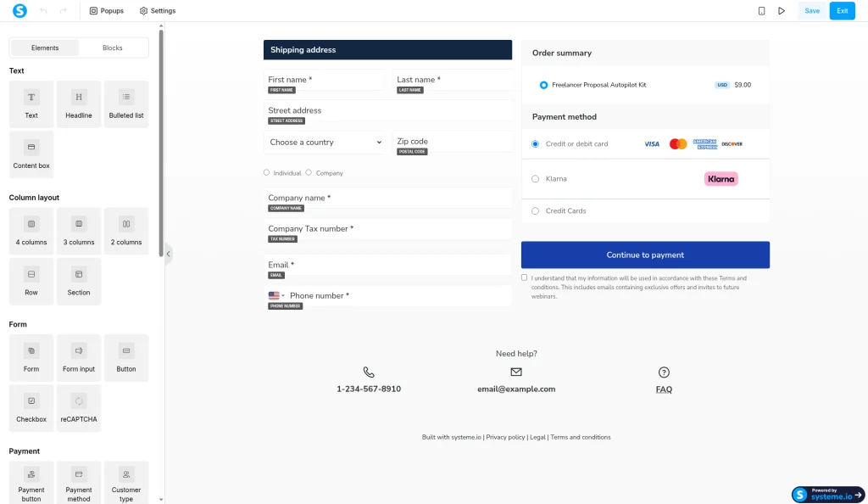Select the Button element

pos(126,358)
